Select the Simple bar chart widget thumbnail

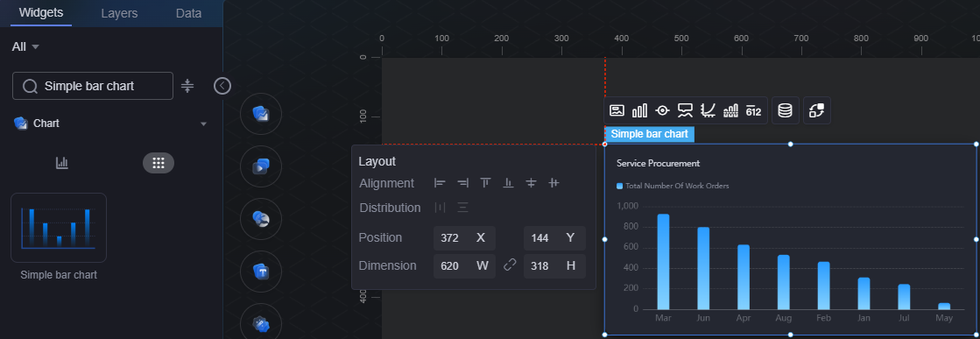tap(59, 228)
